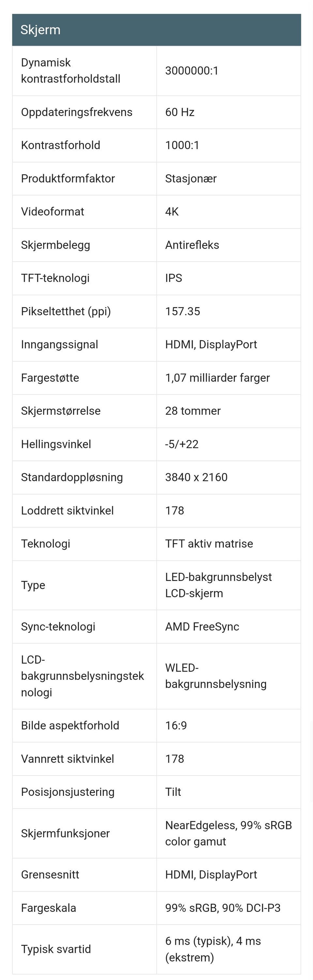Select the TFT-teknologi row label
313x980 pixels.
click(x=55, y=278)
